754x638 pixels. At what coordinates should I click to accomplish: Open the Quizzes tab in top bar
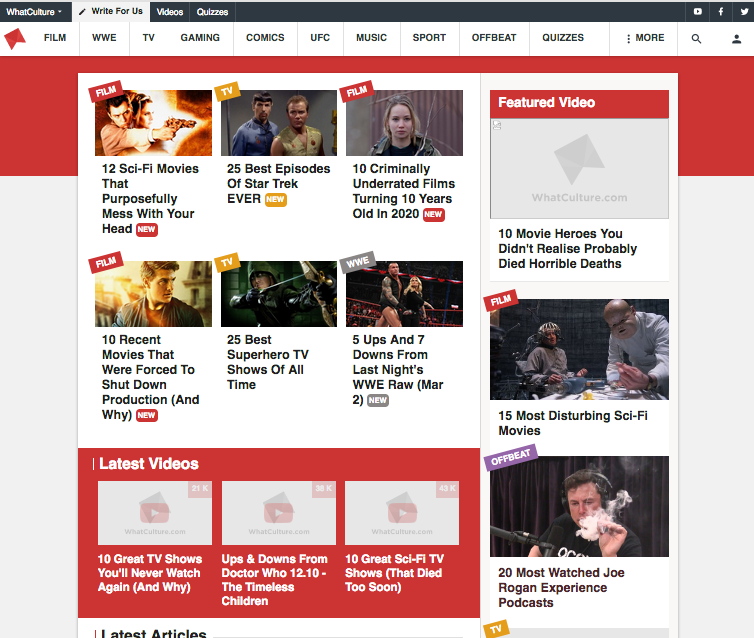212,12
